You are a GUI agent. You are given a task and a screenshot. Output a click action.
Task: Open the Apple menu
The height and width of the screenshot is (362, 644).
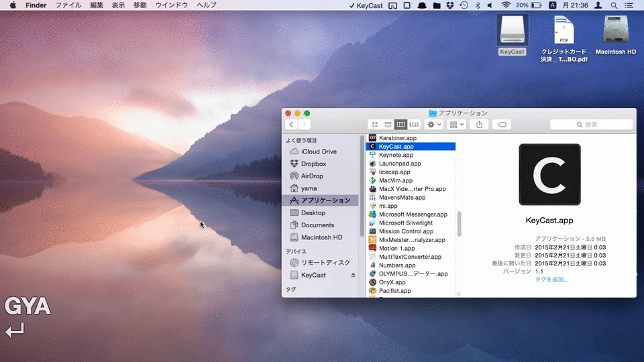[13, 5]
